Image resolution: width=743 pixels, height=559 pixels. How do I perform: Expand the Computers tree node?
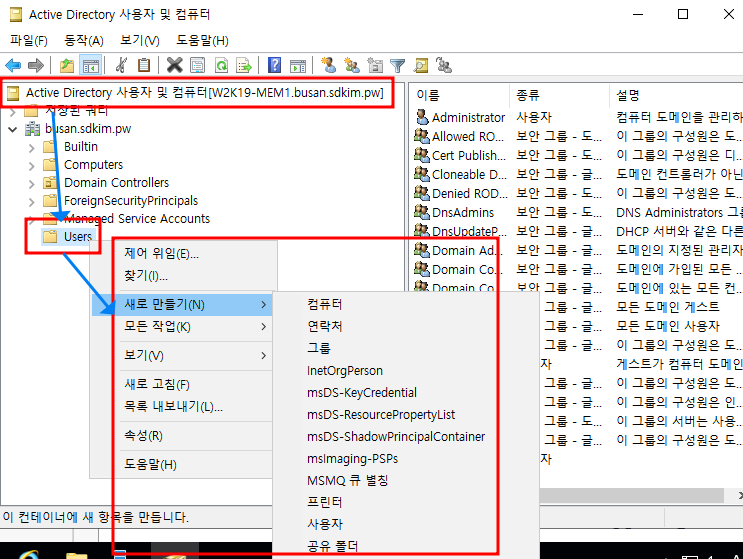(31, 166)
